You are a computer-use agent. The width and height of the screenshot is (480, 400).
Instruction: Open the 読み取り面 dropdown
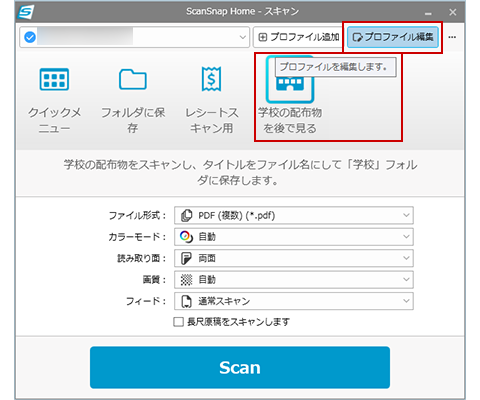point(294,258)
